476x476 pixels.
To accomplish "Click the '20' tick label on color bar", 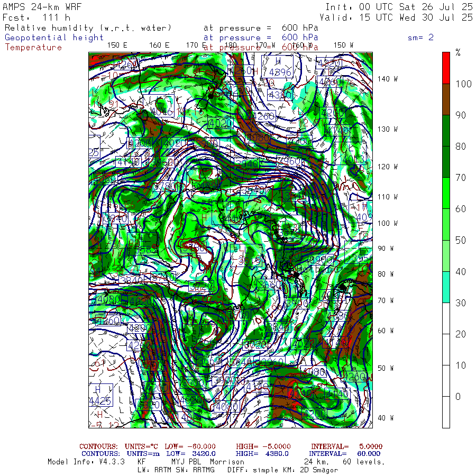I will 461,334.
